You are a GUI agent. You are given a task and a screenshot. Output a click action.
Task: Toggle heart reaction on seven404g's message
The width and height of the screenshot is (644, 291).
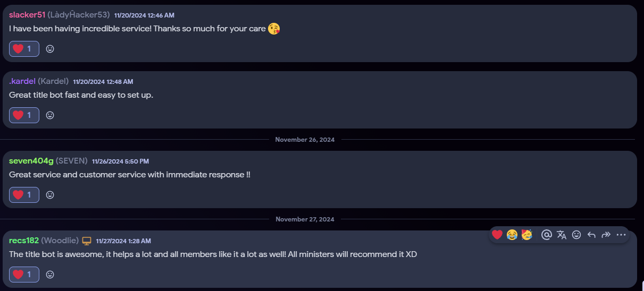[x=24, y=195]
